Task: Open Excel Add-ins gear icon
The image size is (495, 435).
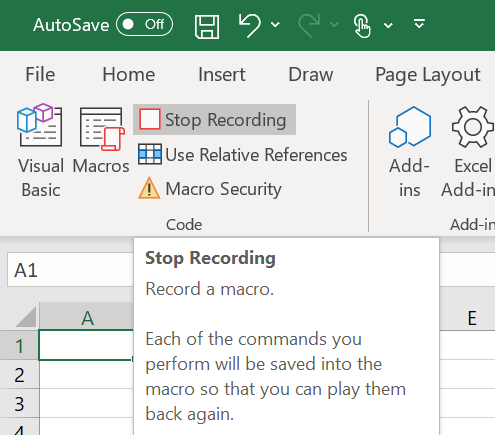Action: [472, 127]
